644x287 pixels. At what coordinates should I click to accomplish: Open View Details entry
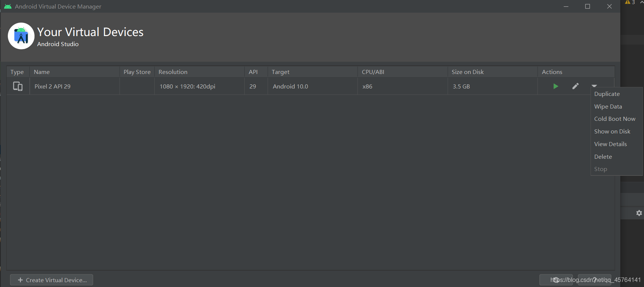tap(610, 144)
